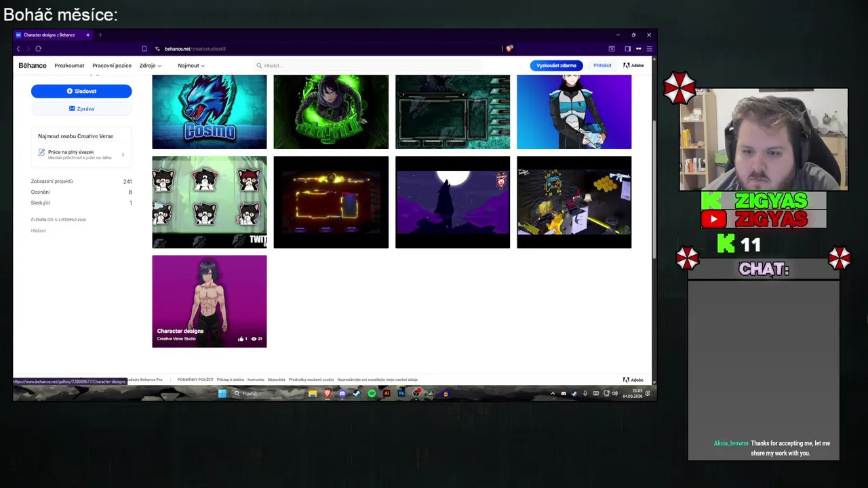Expand Práce na plný úvazek hiring row
The height and width of the screenshot is (488, 868).
(x=81, y=155)
